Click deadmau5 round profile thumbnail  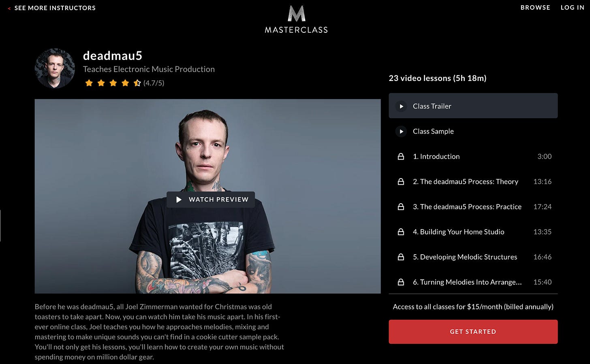click(55, 68)
